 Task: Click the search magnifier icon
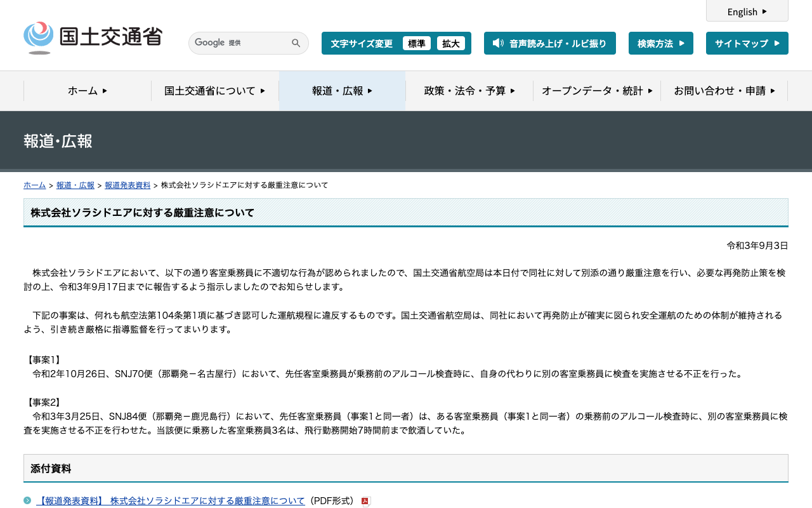(x=296, y=43)
